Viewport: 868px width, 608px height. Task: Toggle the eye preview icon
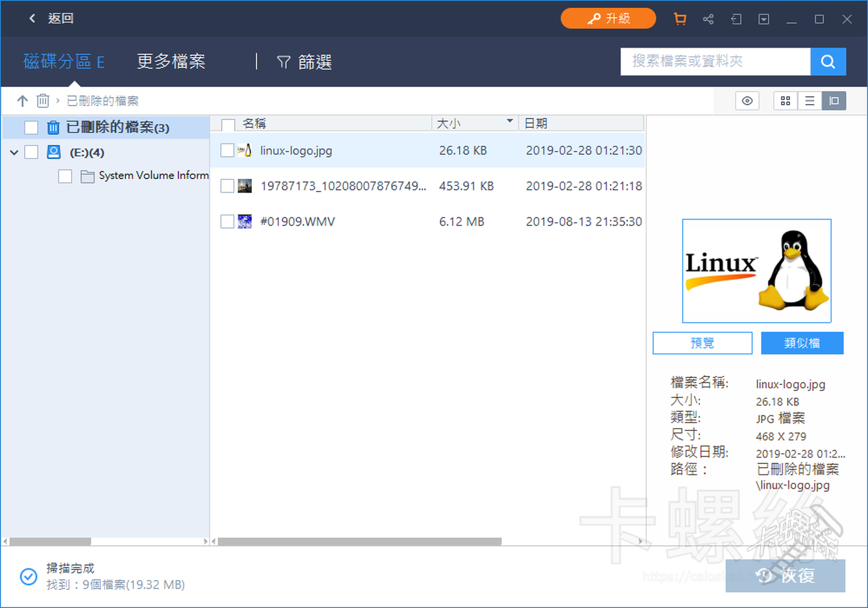747,101
